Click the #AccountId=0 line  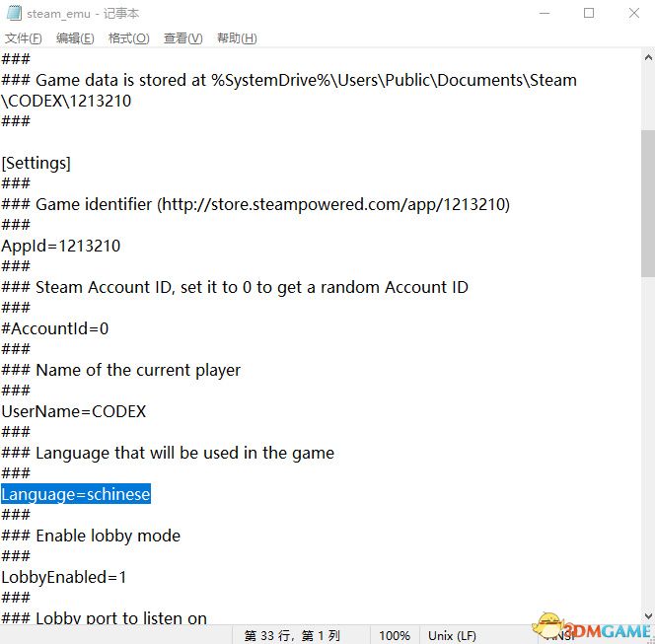(54, 328)
